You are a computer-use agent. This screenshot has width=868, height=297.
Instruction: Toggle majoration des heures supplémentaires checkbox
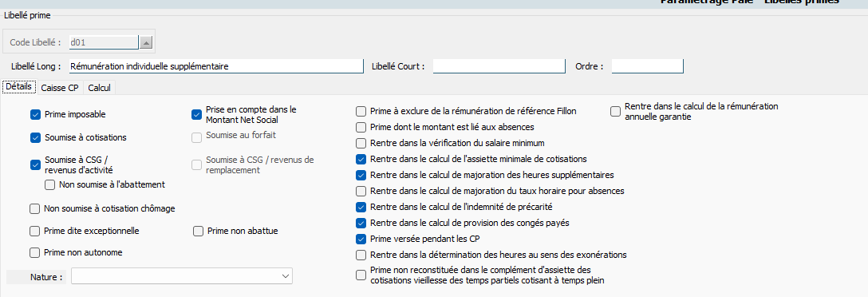(361, 175)
